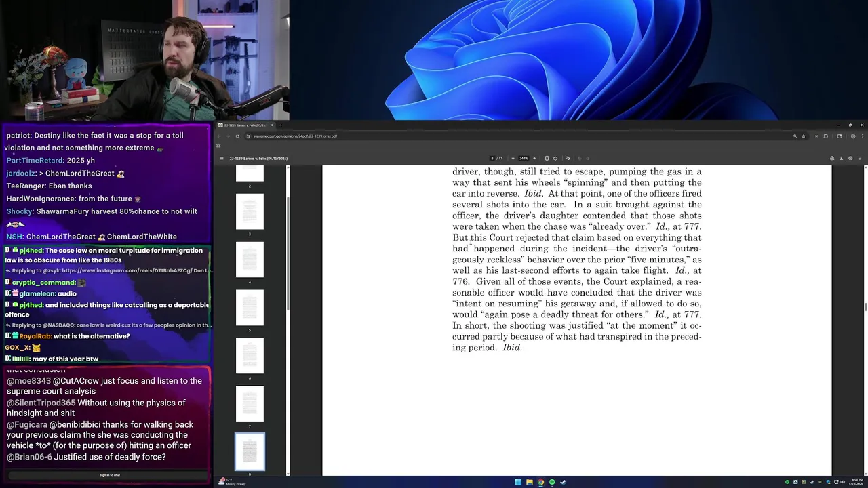
Task: Click the chat mention "@moe8343"
Action: [x=28, y=381]
